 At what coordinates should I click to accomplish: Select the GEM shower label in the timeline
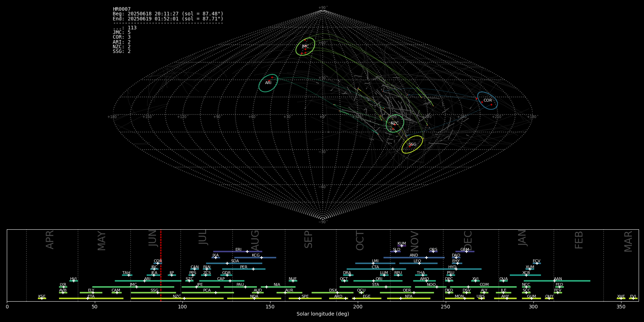pyautogui.click(x=465, y=250)
